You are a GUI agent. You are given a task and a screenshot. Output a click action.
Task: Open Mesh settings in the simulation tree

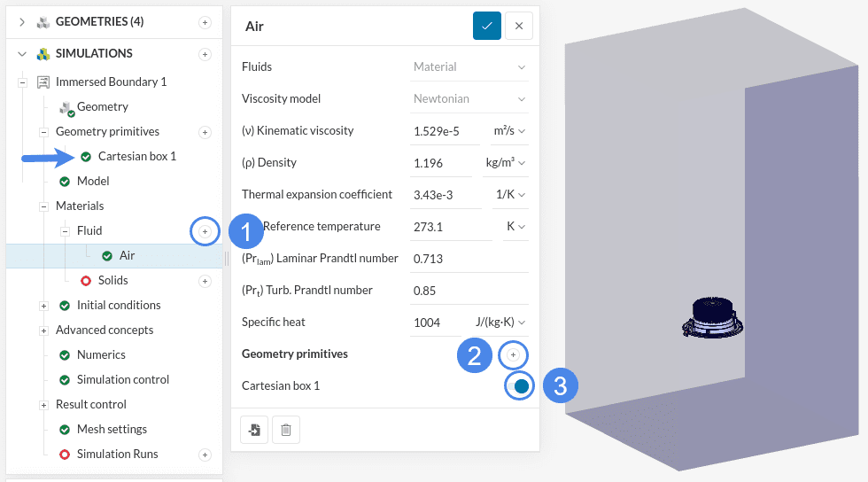point(112,430)
